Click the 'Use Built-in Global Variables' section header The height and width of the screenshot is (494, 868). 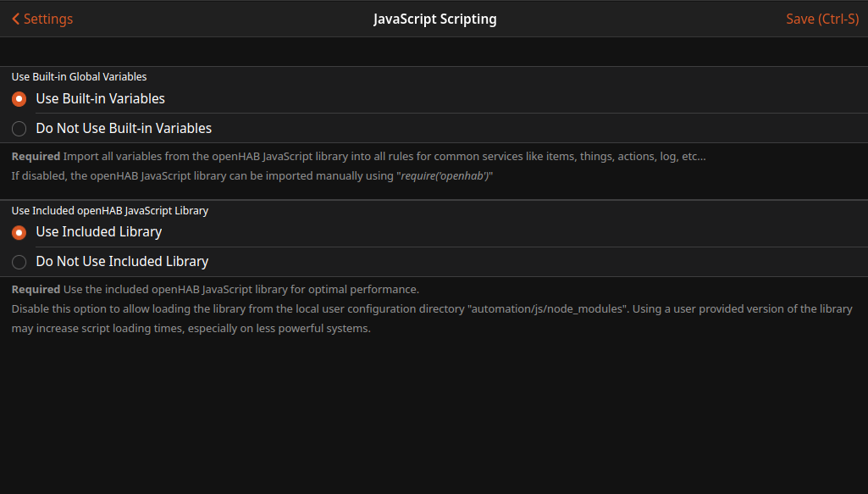pyautogui.click(x=79, y=77)
